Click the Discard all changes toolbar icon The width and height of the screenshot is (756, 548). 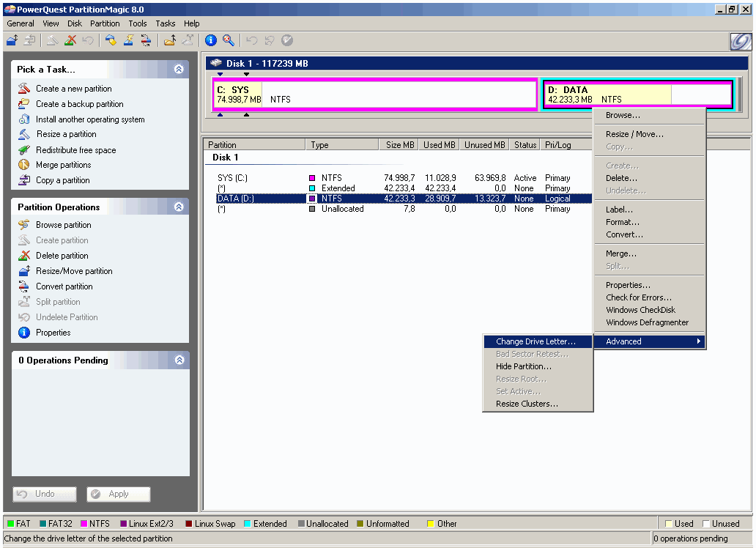[x=270, y=40]
